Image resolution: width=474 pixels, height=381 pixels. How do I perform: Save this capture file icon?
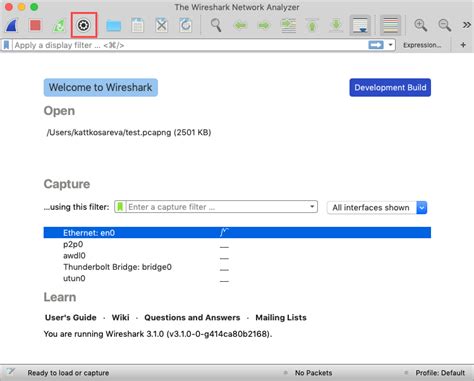137,25
